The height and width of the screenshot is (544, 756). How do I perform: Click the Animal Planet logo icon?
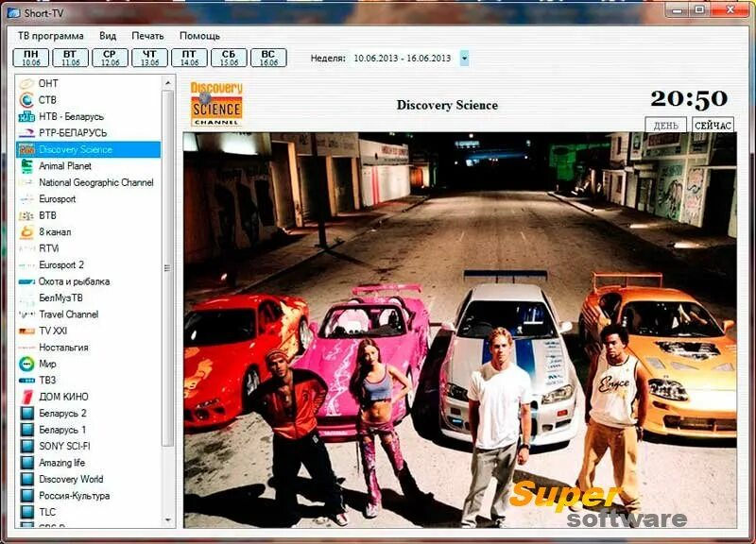(26, 166)
